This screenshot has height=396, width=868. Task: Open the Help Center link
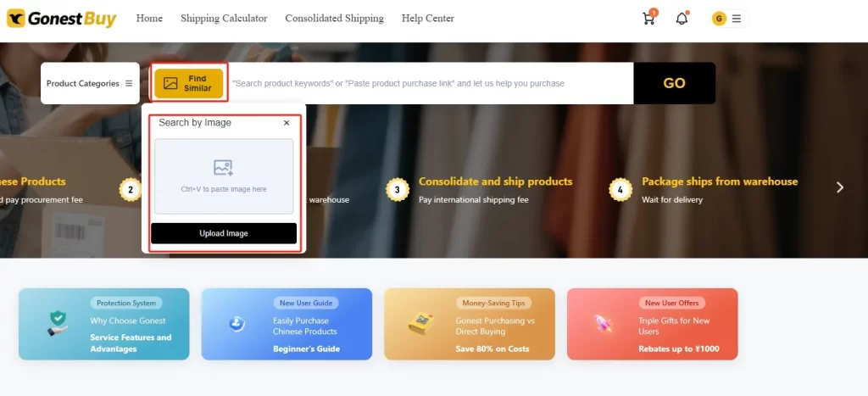(428, 19)
